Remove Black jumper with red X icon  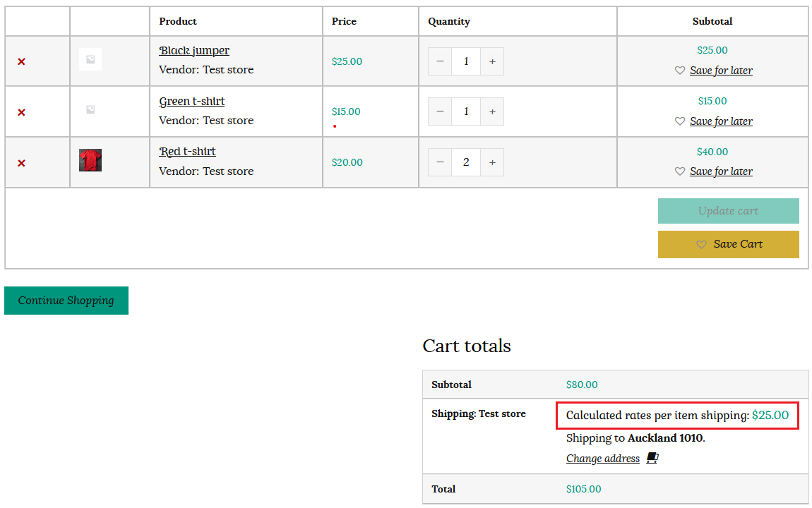coord(21,61)
